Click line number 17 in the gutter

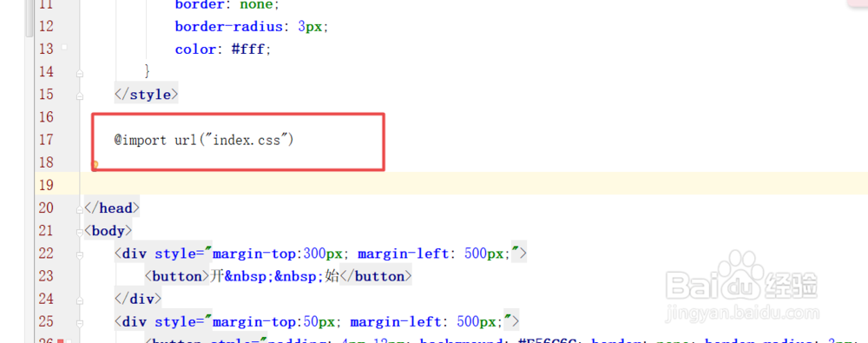[x=47, y=140]
